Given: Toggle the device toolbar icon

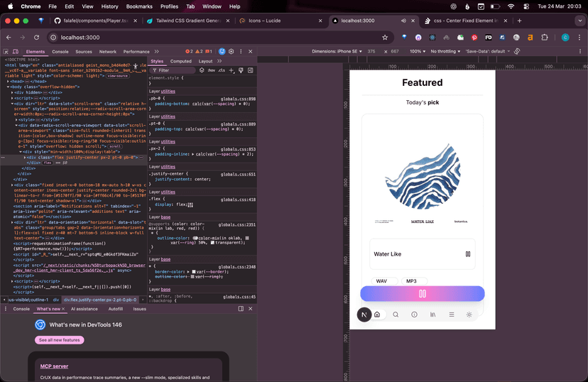Looking at the screenshot, I should [16, 52].
